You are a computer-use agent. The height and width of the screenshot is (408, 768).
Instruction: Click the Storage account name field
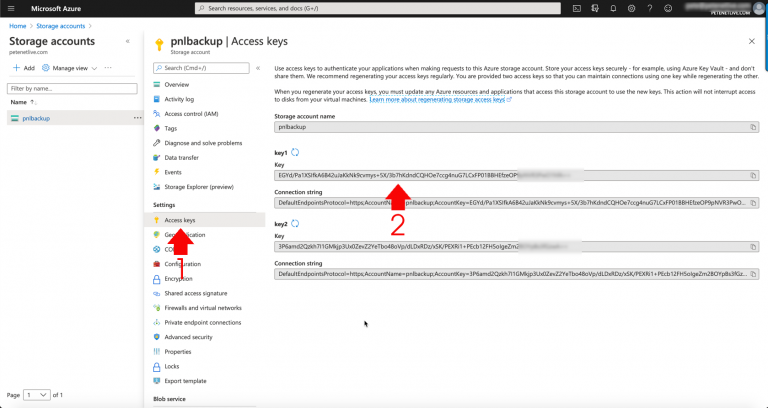517,127
